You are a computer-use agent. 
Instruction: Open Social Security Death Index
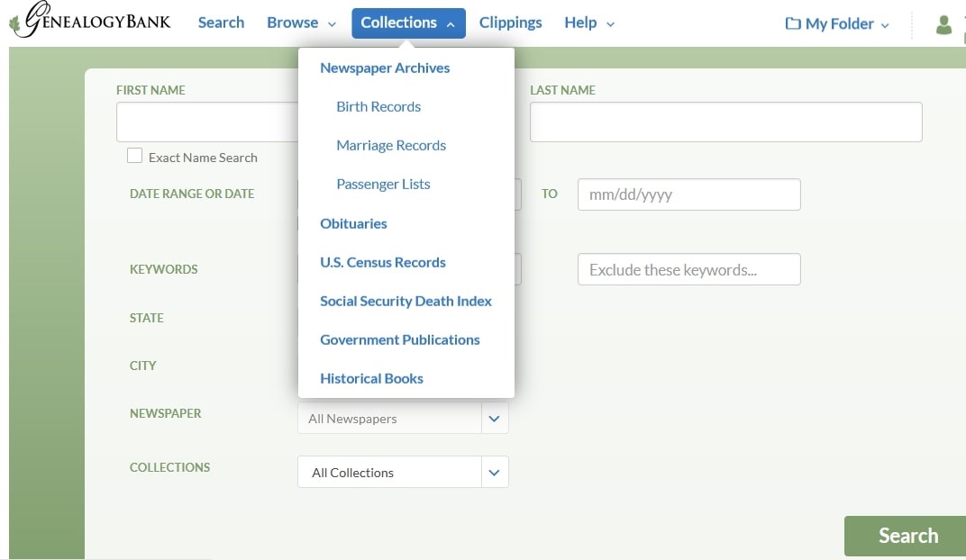point(406,301)
